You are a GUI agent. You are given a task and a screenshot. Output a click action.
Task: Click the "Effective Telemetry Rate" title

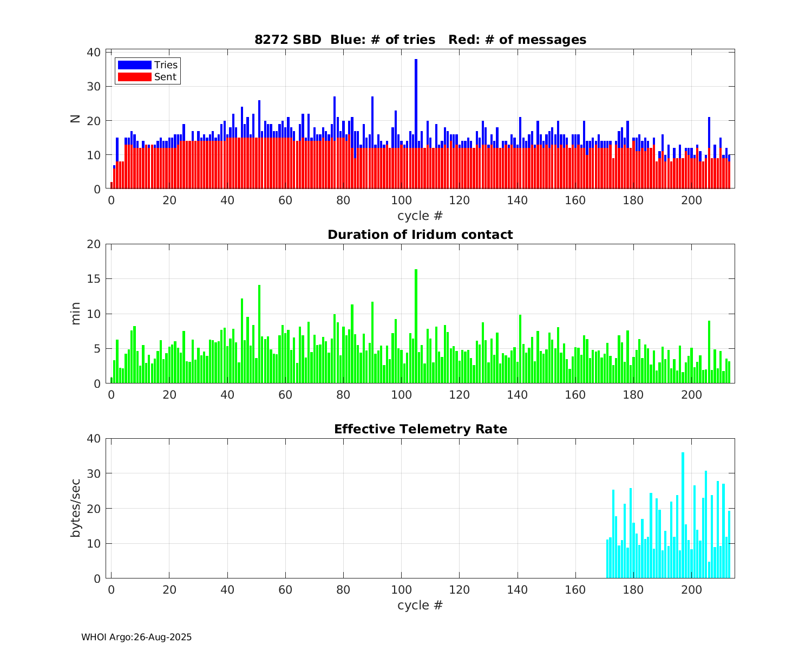pos(420,429)
